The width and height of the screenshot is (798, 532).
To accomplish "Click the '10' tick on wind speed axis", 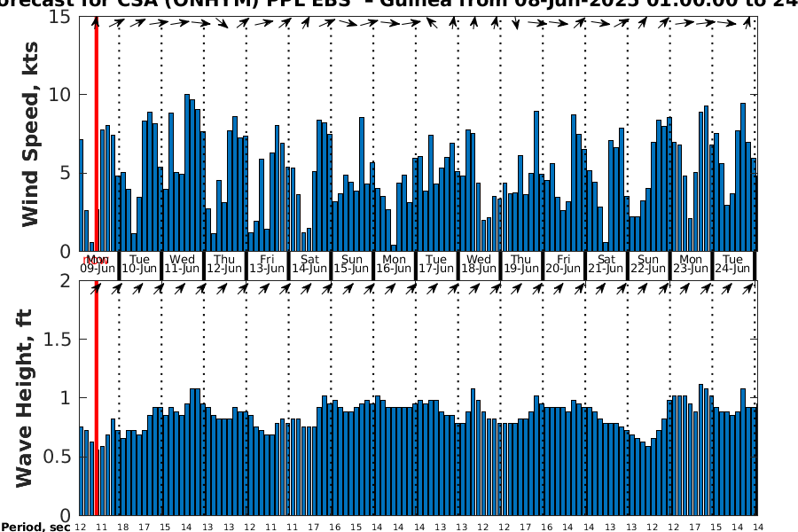I will 60,95.
